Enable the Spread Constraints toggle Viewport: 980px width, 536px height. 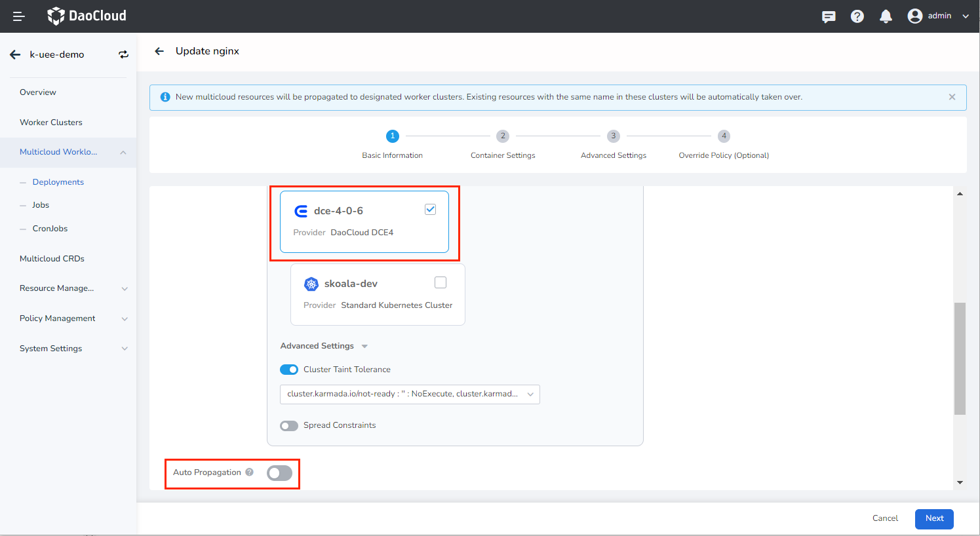coord(289,426)
